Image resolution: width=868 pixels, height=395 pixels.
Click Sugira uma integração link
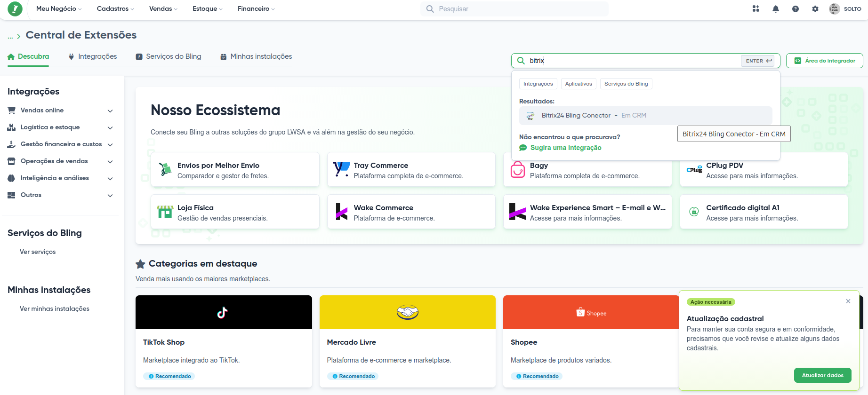(565, 148)
